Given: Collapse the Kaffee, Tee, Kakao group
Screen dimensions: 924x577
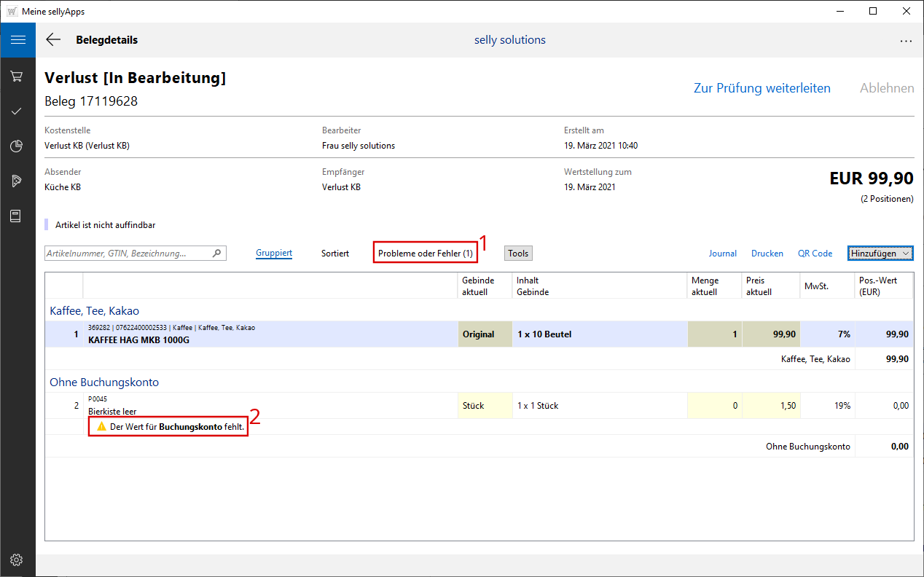Looking at the screenshot, I should pos(94,310).
